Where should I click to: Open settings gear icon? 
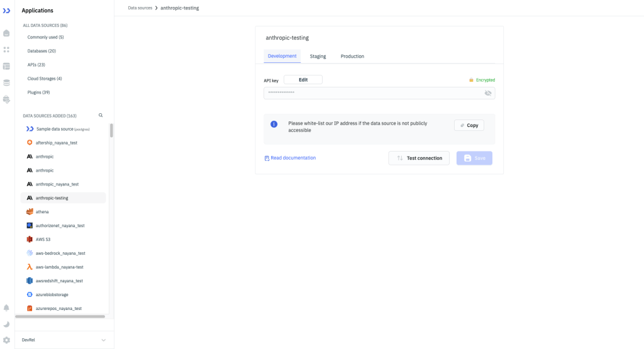pyautogui.click(x=6, y=340)
